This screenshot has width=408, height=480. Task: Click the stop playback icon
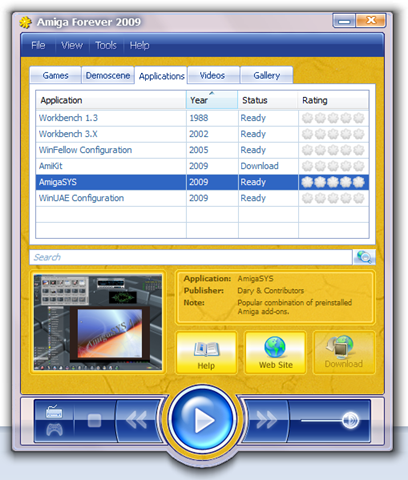(94, 421)
